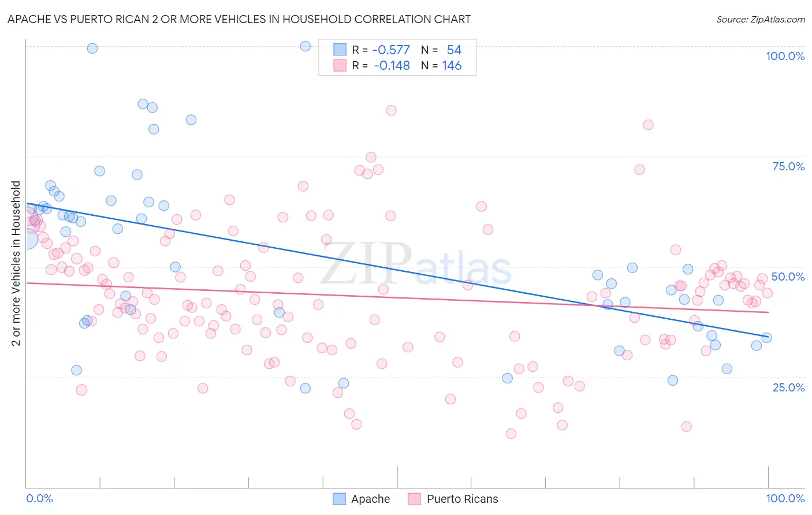The height and width of the screenshot is (515, 812).
Task: Click the pink swatch beside R = -0.148
Action: tap(340, 65)
